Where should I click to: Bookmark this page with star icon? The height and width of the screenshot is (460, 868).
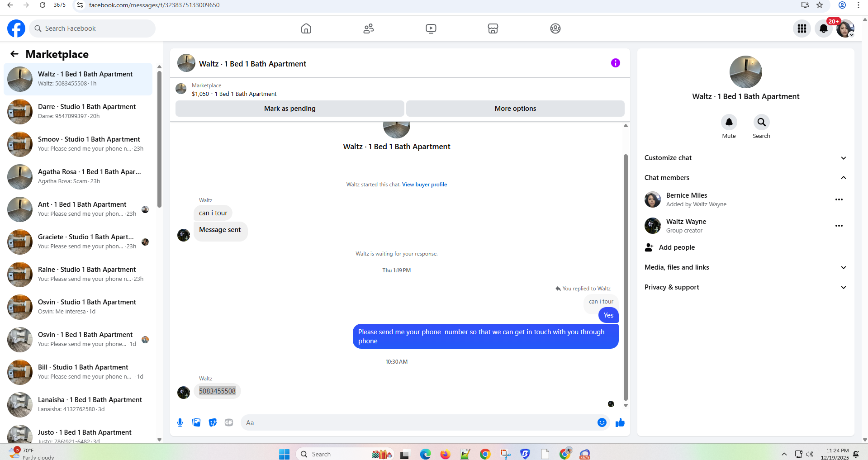pos(820,5)
